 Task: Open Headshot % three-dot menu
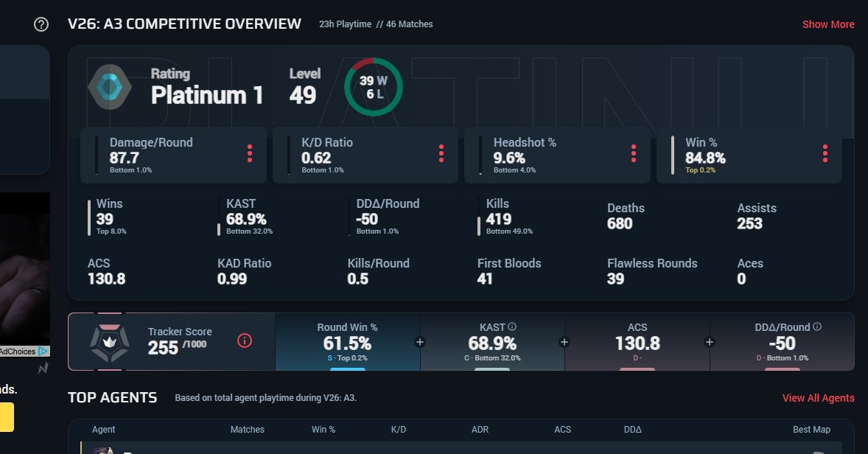[x=633, y=153]
